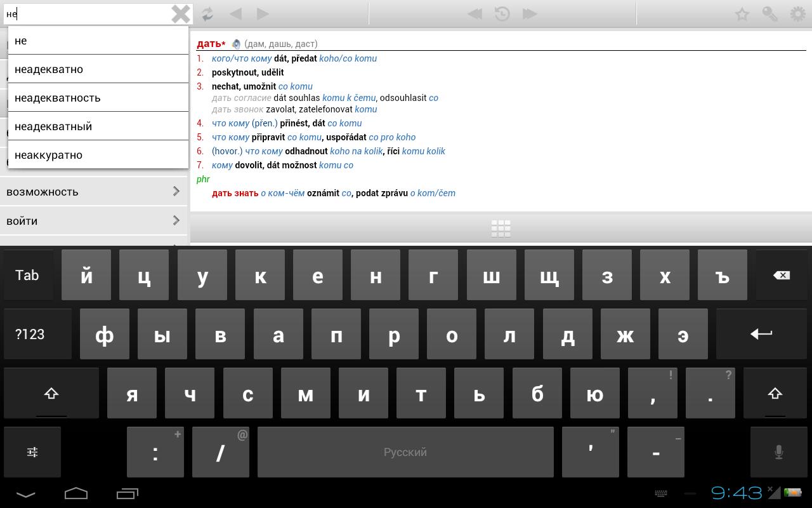The height and width of the screenshot is (508, 812).
Task: Tap the э key
Action: [x=683, y=334]
